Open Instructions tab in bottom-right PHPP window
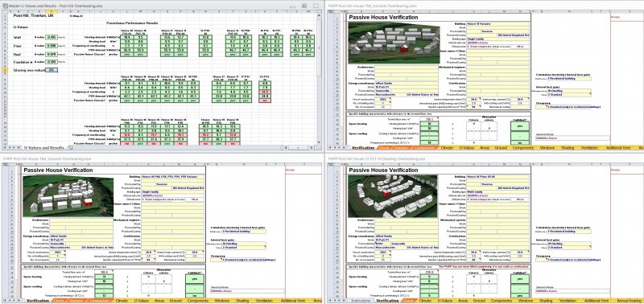Screen dimensions: 644x304 coord(361,300)
